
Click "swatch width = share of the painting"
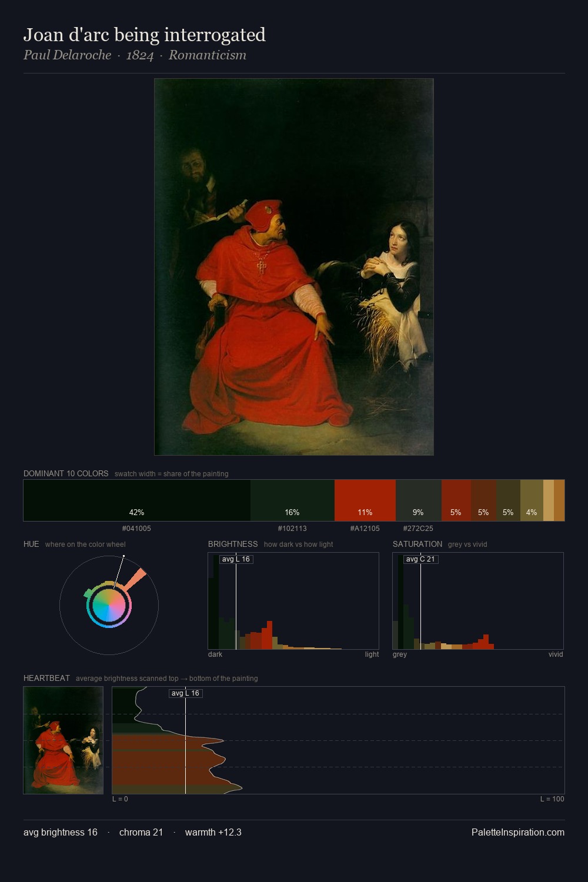tap(172, 474)
